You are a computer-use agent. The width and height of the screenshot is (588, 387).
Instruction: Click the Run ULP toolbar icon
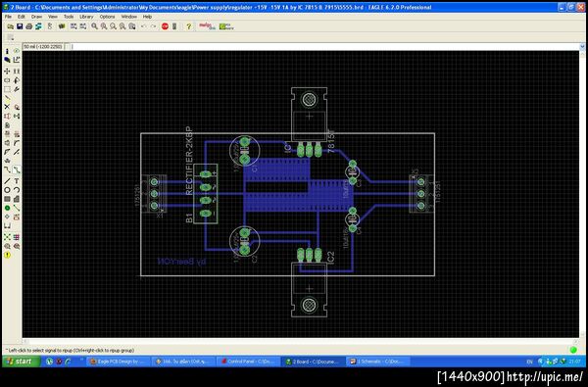[x=83, y=26]
